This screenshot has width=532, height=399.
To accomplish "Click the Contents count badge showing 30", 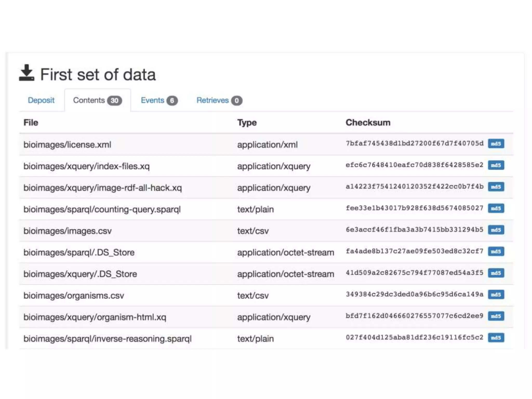I will (x=115, y=101).
